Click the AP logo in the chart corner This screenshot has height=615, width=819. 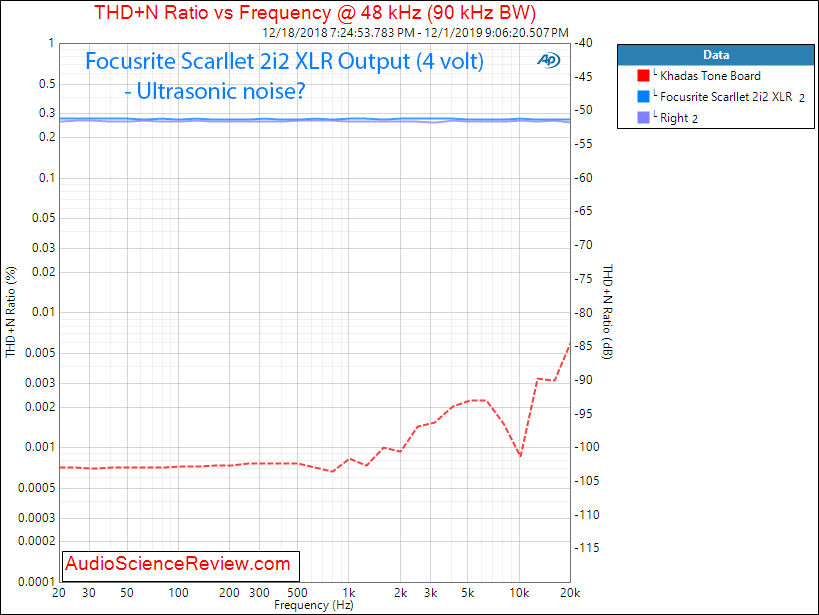coord(548,60)
